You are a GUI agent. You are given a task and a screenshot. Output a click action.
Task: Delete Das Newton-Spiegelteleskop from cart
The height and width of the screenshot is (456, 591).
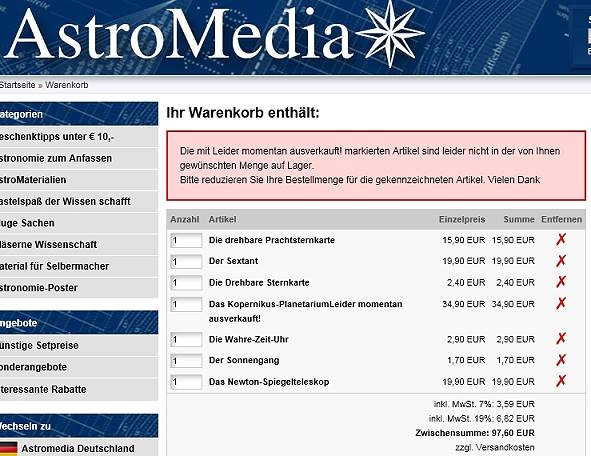tap(561, 381)
